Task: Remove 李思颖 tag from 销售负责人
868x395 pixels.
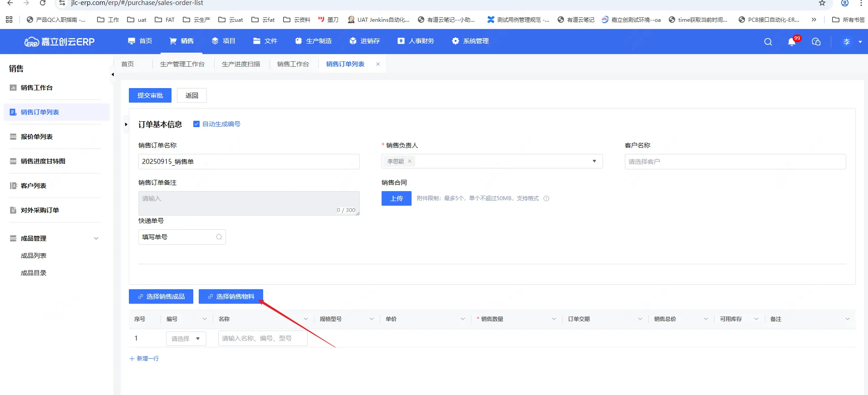Action: (x=410, y=161)
